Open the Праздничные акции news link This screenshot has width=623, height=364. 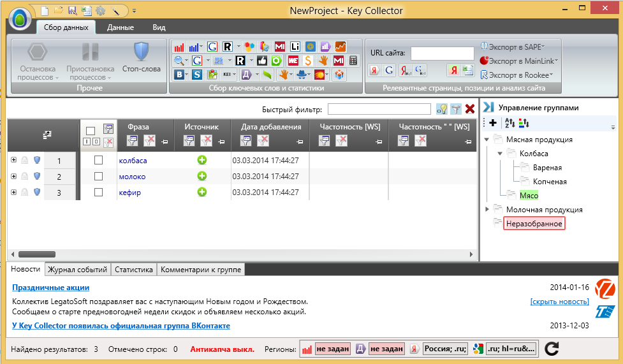coord(50,288)
